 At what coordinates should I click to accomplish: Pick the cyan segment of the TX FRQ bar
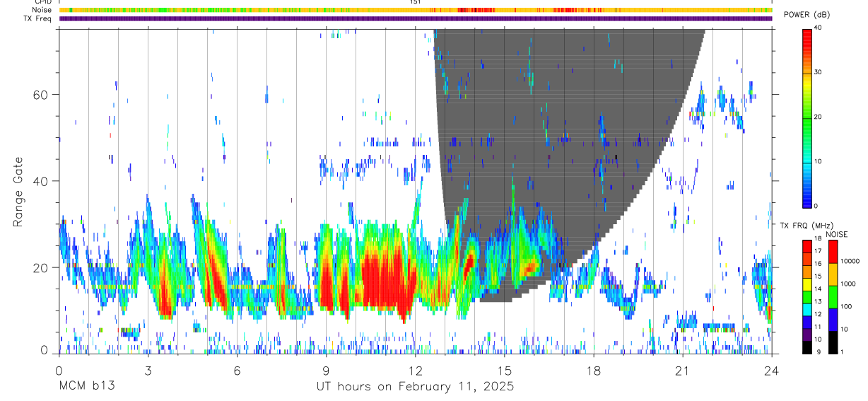[807, 310]
